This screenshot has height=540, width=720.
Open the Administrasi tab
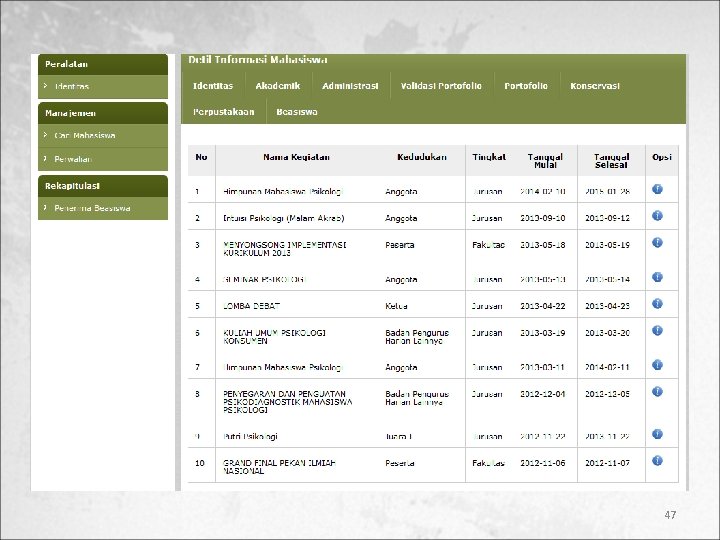point(350,86)
